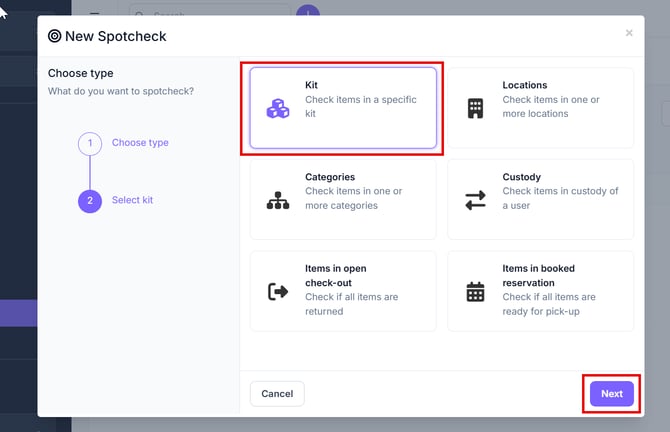Choose the Custody spotcheck option
The image size is (670, 432).
pos(541,200)
